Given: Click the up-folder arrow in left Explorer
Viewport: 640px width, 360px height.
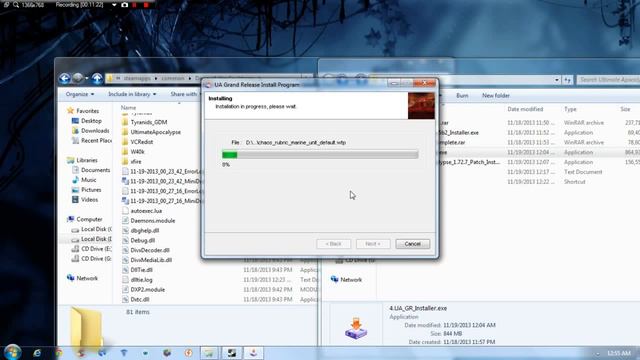Looking at the screenshot, I should pos(97,78).
